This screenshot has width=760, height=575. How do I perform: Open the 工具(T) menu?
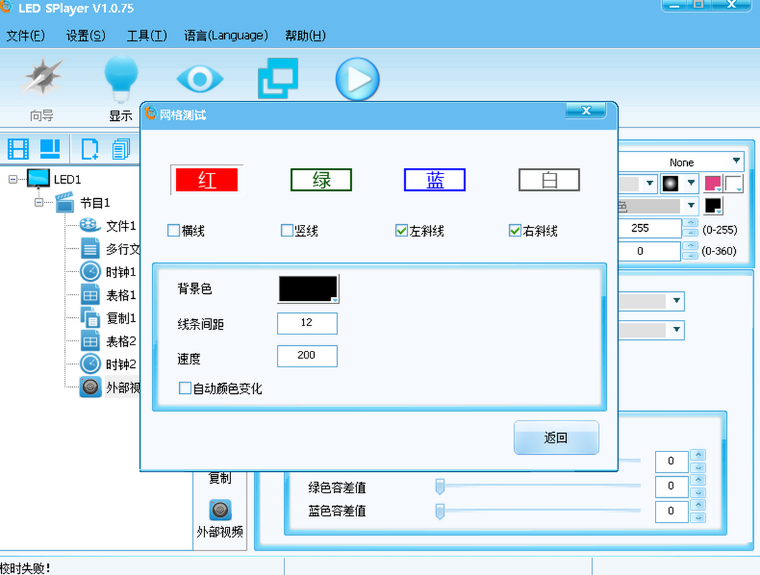coord(146,35)
